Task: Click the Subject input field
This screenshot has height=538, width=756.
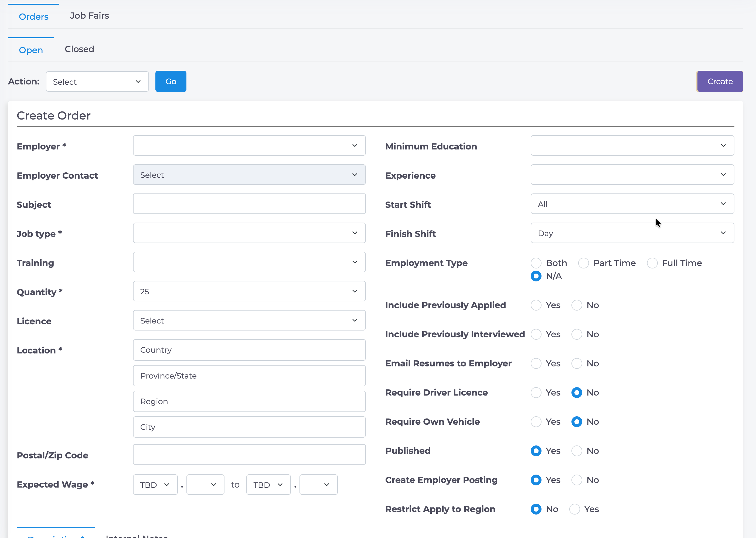Action: [x=249, y=204]
